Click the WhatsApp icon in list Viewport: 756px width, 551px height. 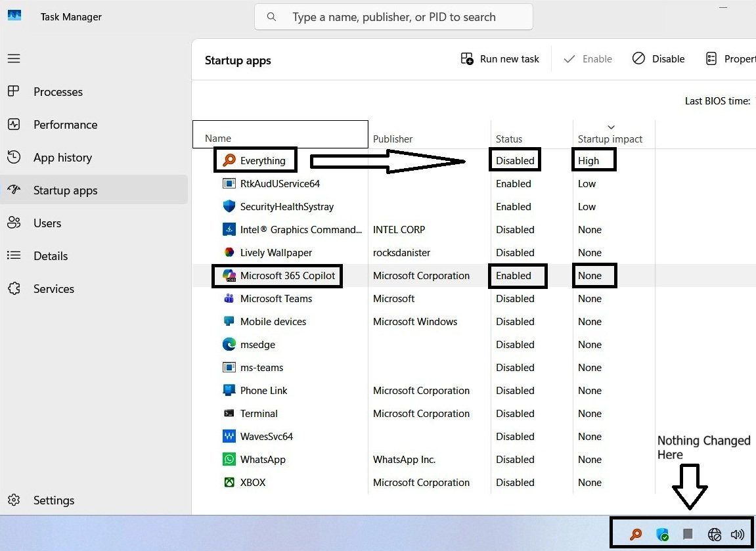pos(229,459)
